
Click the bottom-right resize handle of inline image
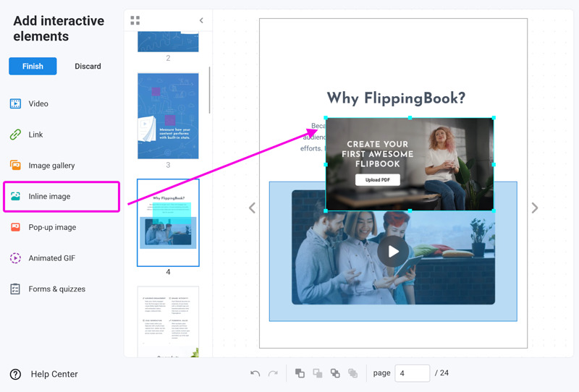(x=494, y=210)
